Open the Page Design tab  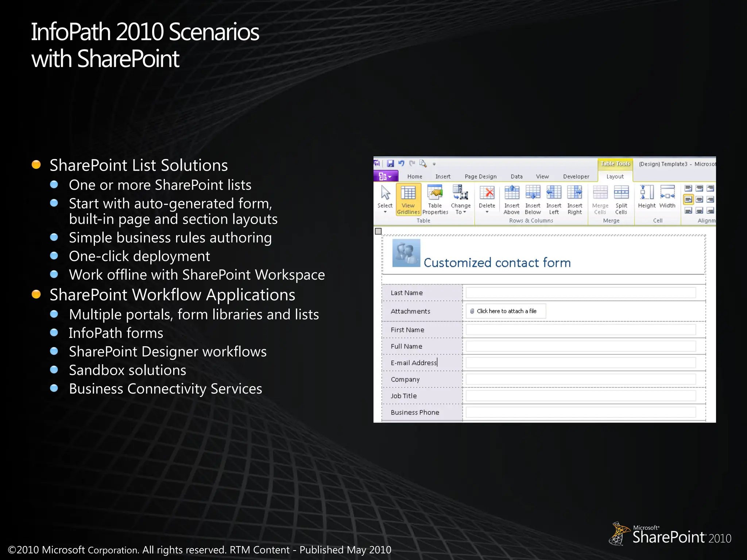pos(480,176)
